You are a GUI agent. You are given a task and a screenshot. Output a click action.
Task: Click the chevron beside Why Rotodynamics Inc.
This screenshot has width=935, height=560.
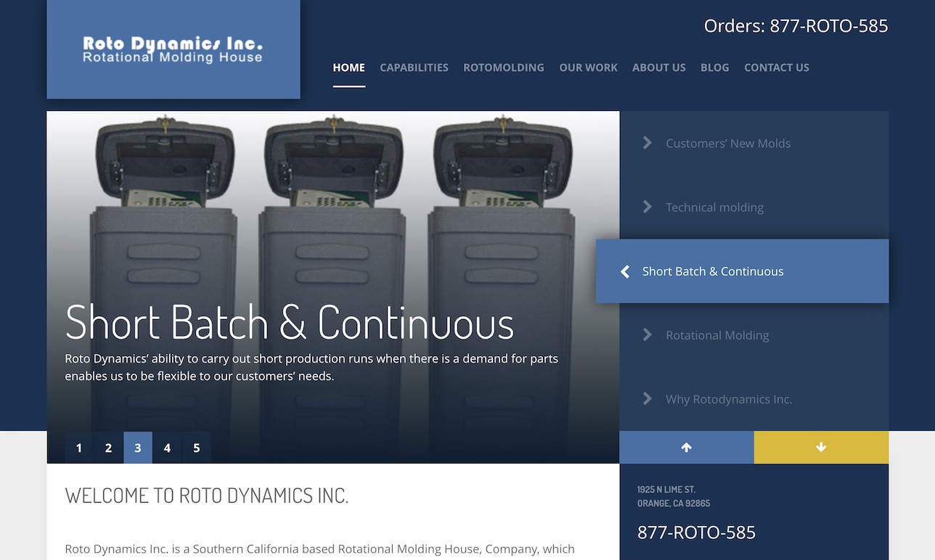647,398
